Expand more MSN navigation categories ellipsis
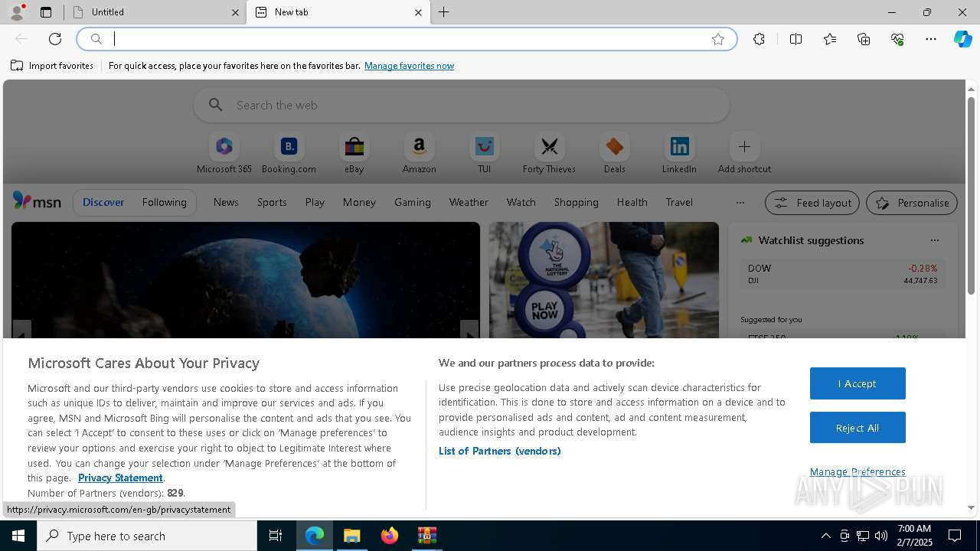Viewport: 980px width, 551px height. click(740, 203)
